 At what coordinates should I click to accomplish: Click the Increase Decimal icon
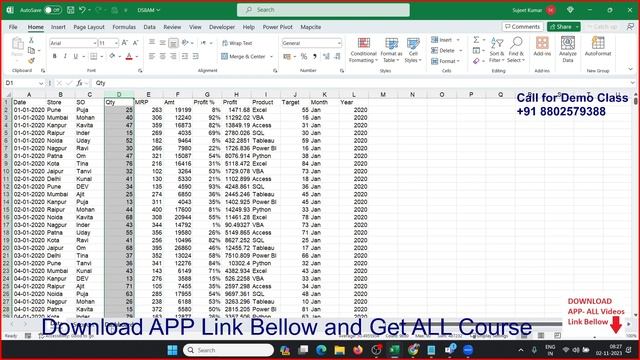[x=326, y=56]
